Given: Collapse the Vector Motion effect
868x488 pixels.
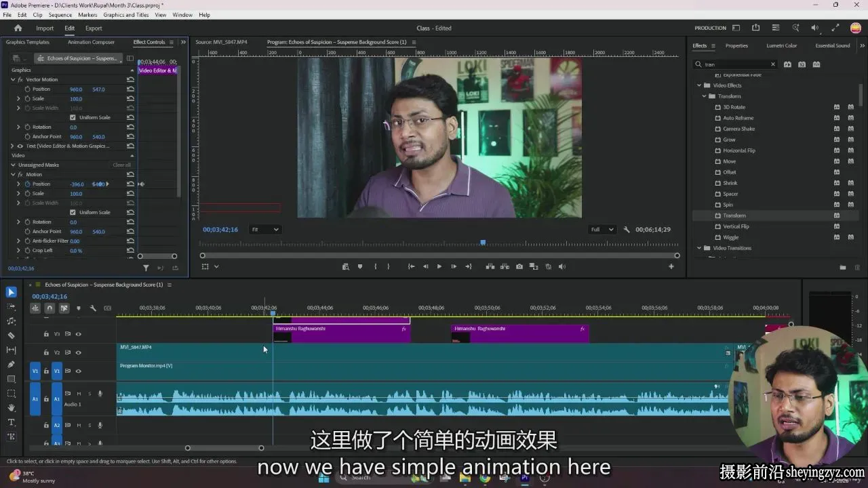Looking at the screenshot, I should pos(12,80).
